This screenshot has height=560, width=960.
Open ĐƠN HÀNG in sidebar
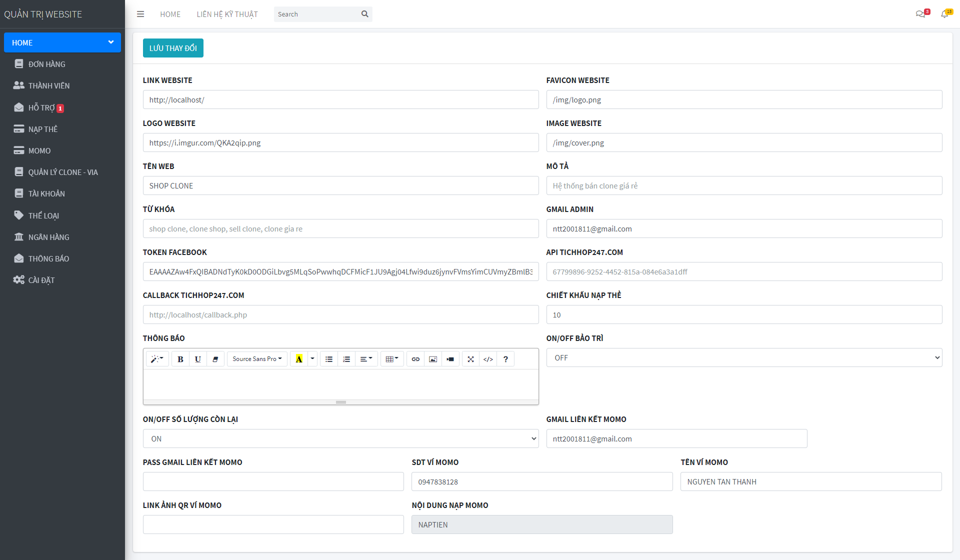[46, 64]
